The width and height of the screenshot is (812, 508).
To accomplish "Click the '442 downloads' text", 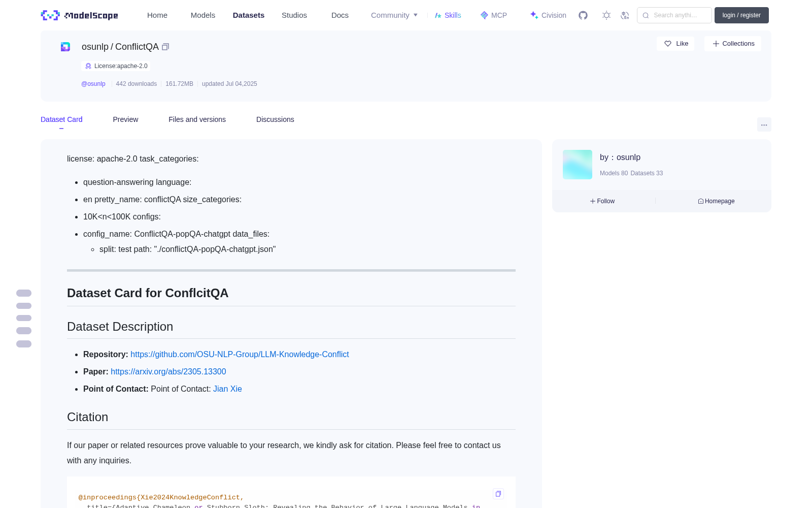I will pyautogui.click(x=136, y=84).
